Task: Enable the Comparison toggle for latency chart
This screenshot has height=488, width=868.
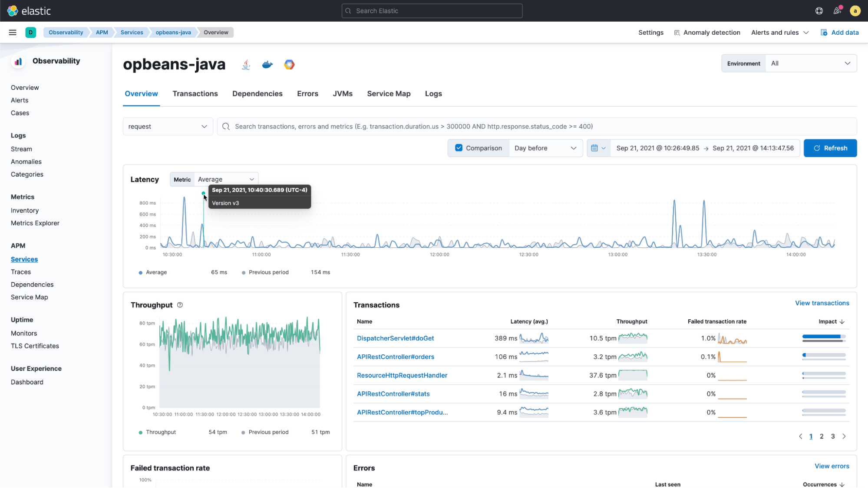Action: tap(459, 148)
